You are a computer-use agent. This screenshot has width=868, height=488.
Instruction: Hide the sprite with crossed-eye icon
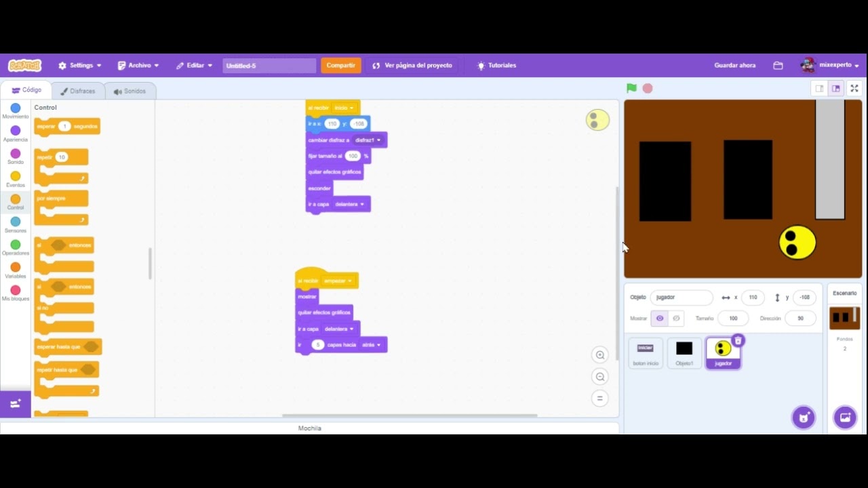point(676,319)
